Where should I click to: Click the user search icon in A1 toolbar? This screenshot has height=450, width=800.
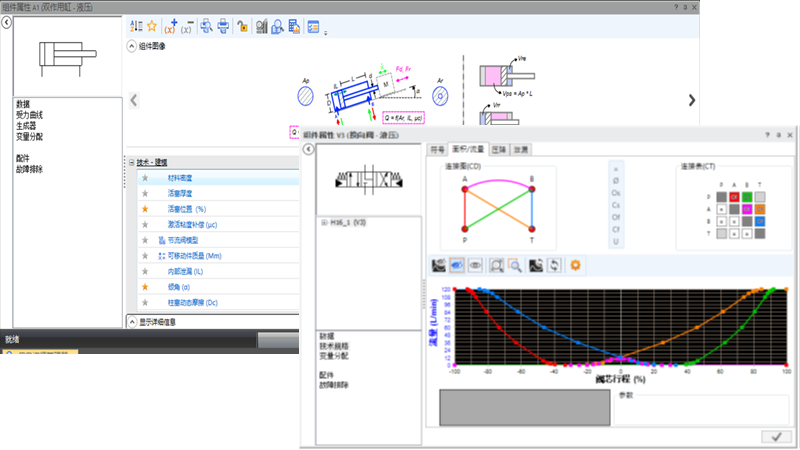(278, 27)
